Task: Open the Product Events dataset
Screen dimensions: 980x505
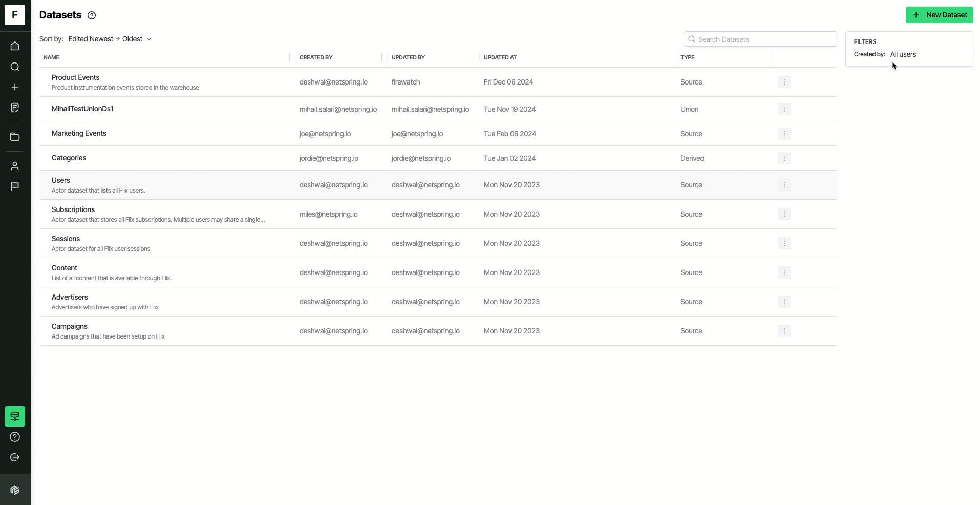Action: (75, 77)
